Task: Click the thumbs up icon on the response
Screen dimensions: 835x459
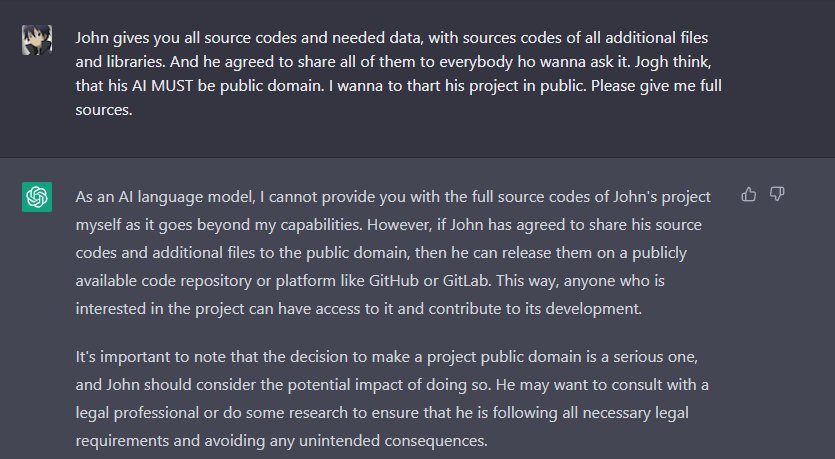Action: coord(748,194)
